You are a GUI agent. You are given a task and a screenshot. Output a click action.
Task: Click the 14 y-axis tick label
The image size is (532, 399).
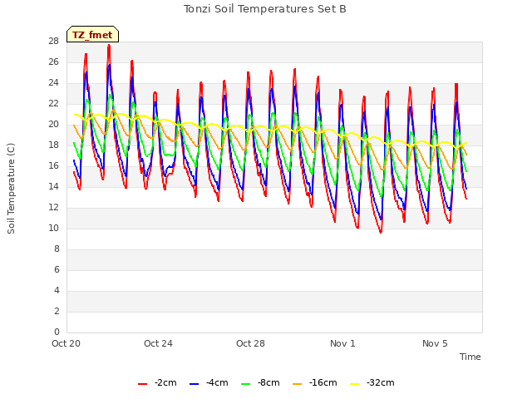pyautogui.click(x=53, y=186)
